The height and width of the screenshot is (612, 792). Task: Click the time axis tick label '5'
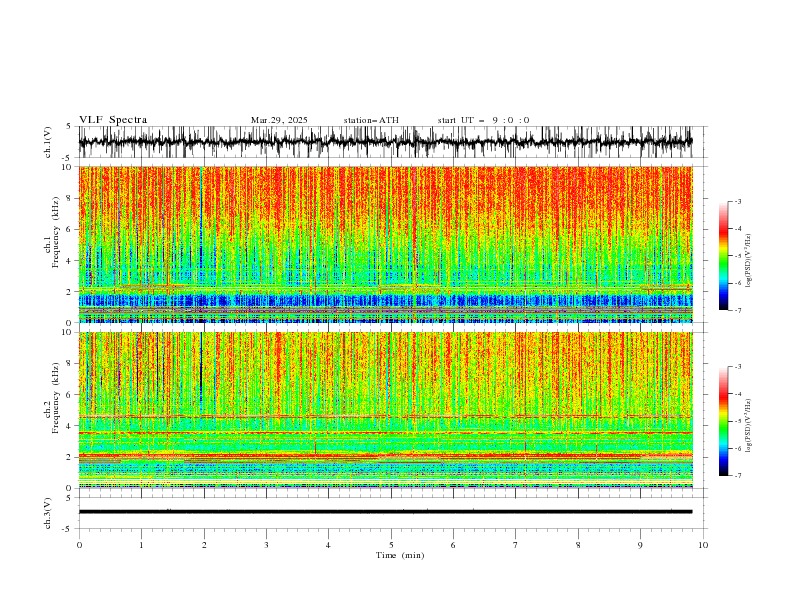point(391,545)
